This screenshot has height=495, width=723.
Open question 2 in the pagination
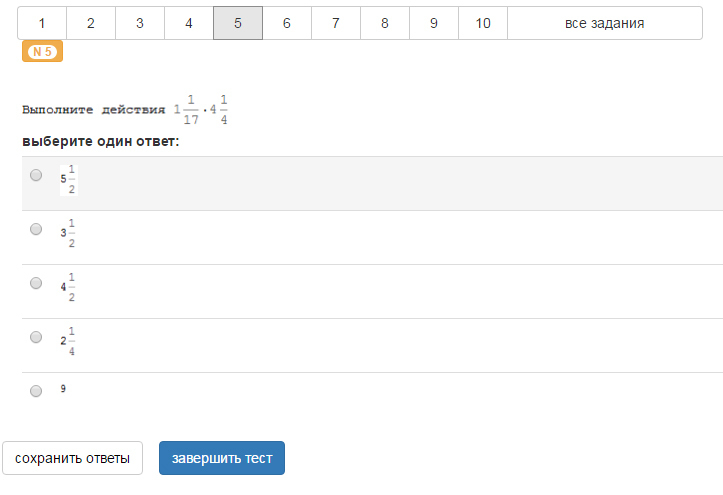91,23
